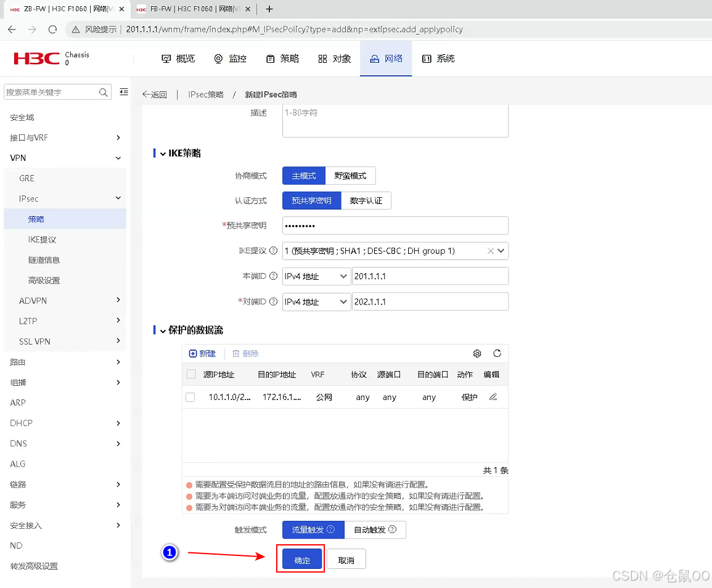Check the checkbox for the 10.1.1.0 data flow row
Viewport: 712px width, 588px height.
pyautogui.click(x=190, y=397)
